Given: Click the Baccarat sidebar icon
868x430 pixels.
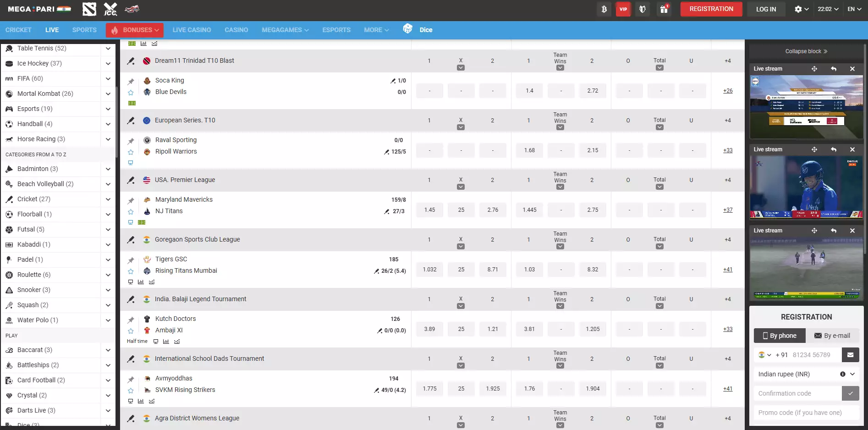Looking at the screenshot, I should click(9, 350).
